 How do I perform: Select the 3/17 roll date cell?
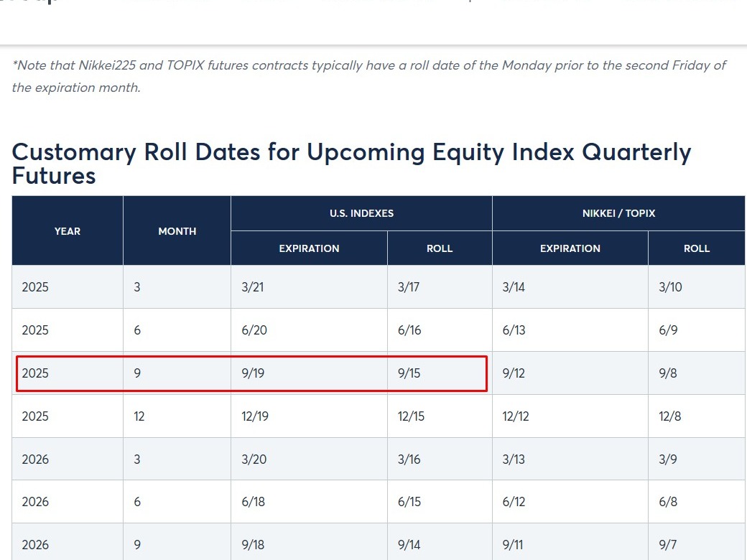[409, 287]
